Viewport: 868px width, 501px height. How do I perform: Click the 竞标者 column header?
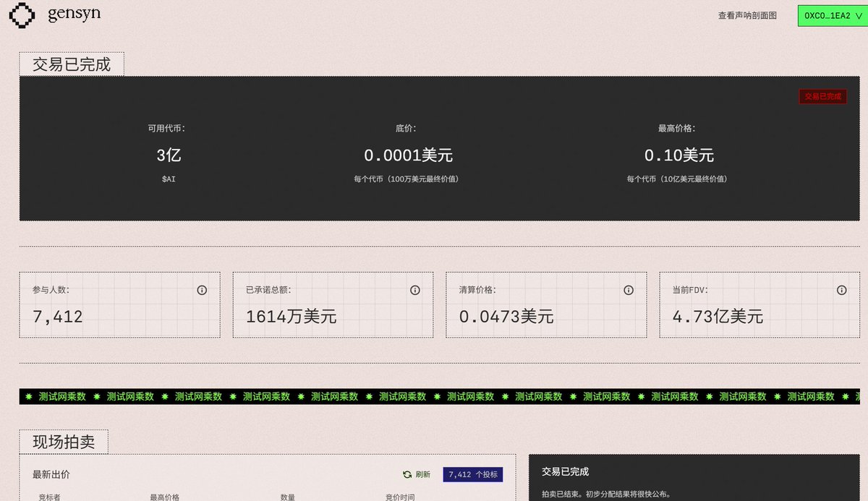tap(50, 497)
